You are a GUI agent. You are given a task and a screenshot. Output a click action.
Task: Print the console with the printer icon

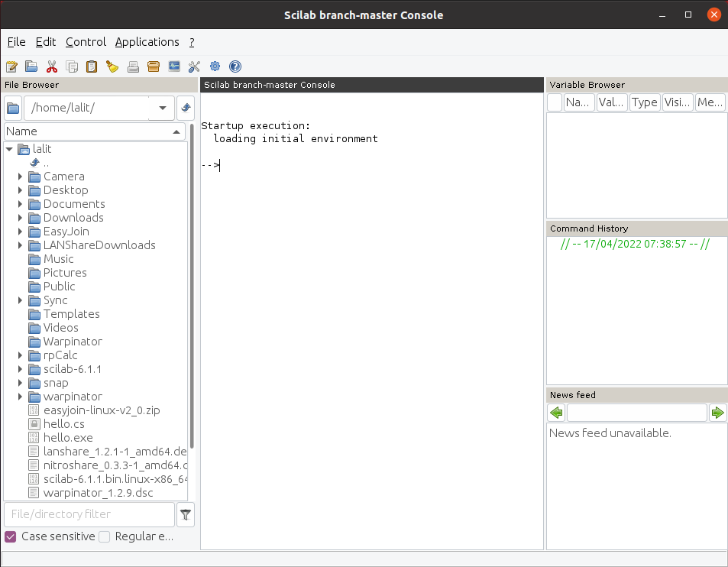132,66
